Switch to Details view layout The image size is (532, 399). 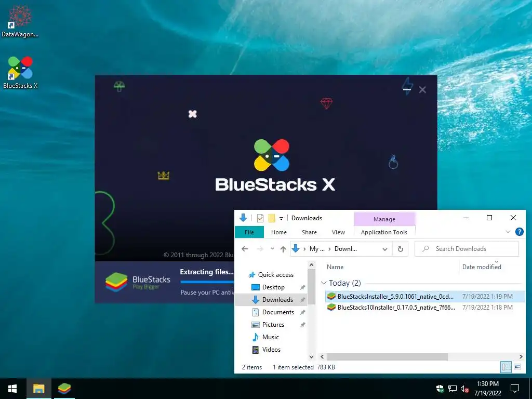tap(506, 367)
